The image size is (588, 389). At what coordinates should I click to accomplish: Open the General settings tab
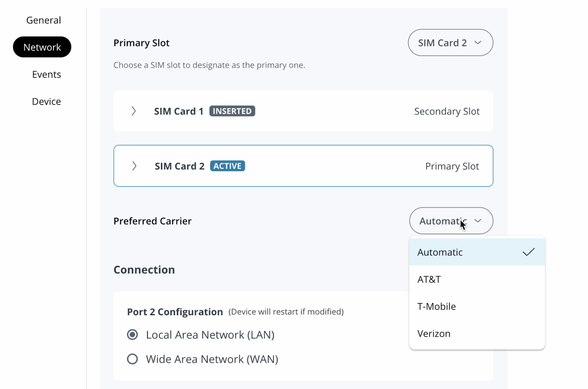coord(43,20)
